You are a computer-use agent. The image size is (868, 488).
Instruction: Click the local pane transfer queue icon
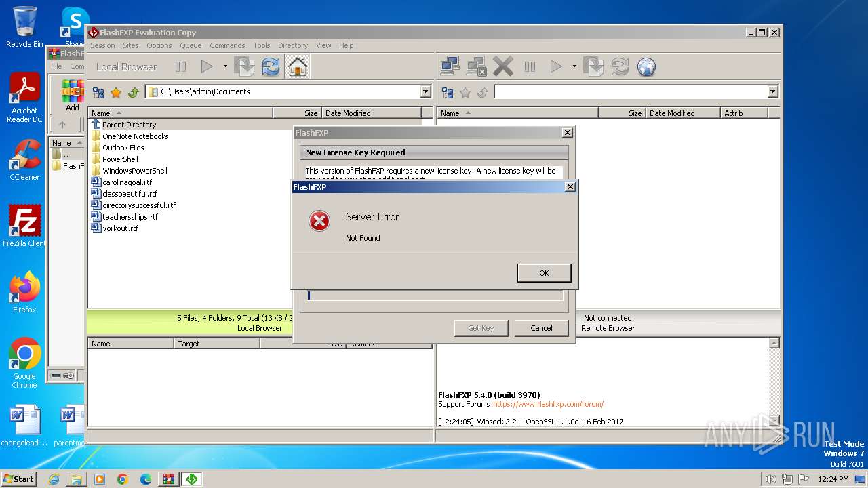pyautogui.click(x=244, y=66)
